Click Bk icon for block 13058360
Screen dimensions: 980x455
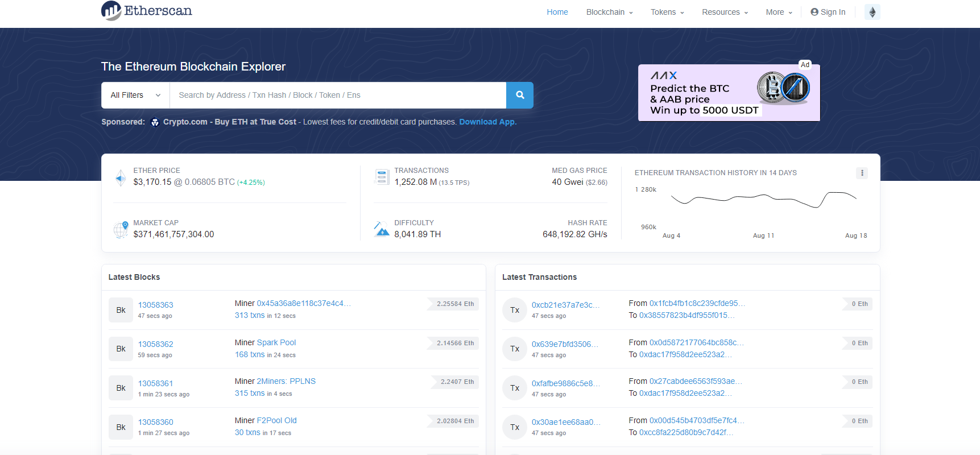[x=121, y=427]
